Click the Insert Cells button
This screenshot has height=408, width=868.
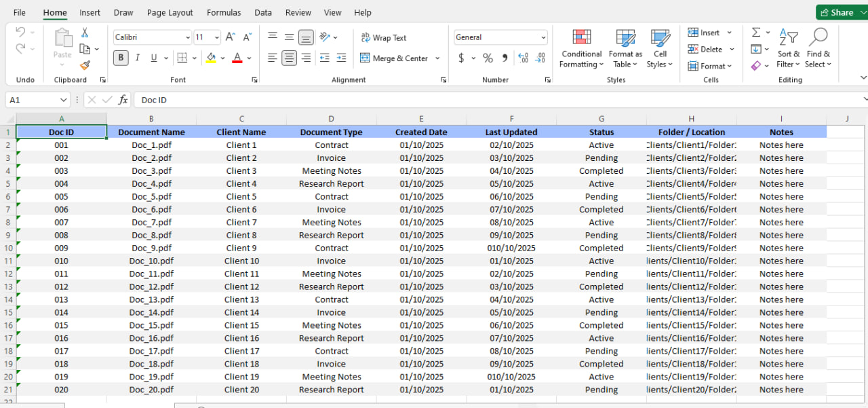click(x=706, y=32)
